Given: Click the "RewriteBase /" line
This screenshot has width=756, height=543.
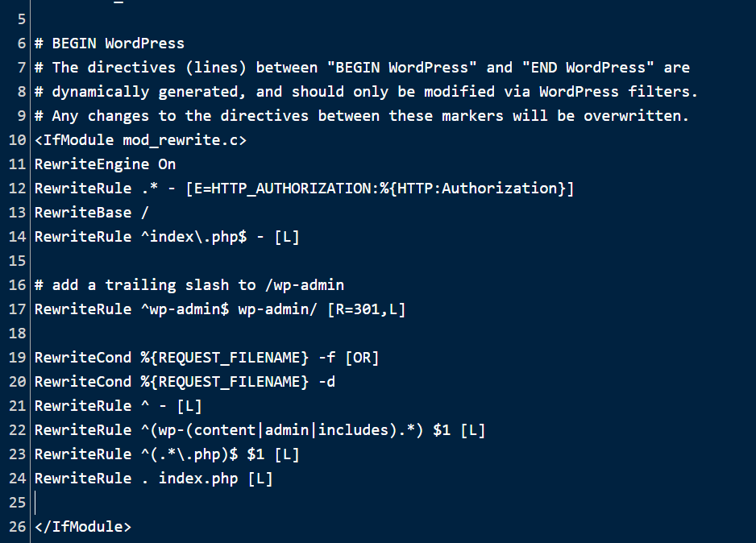Looking at the screenshot, I should tap(92, 213).
